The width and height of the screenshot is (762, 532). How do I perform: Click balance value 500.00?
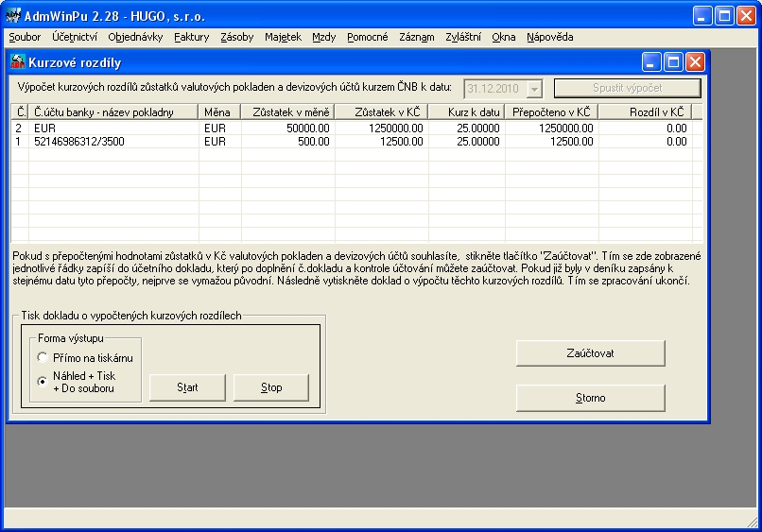point(287,142)
